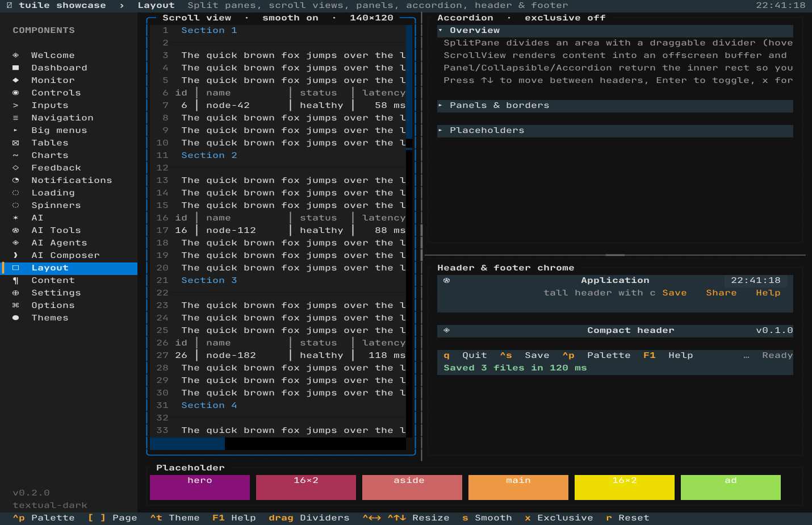
Task: Collapse the Overview accordion section
Action: (x=615, y=30)
